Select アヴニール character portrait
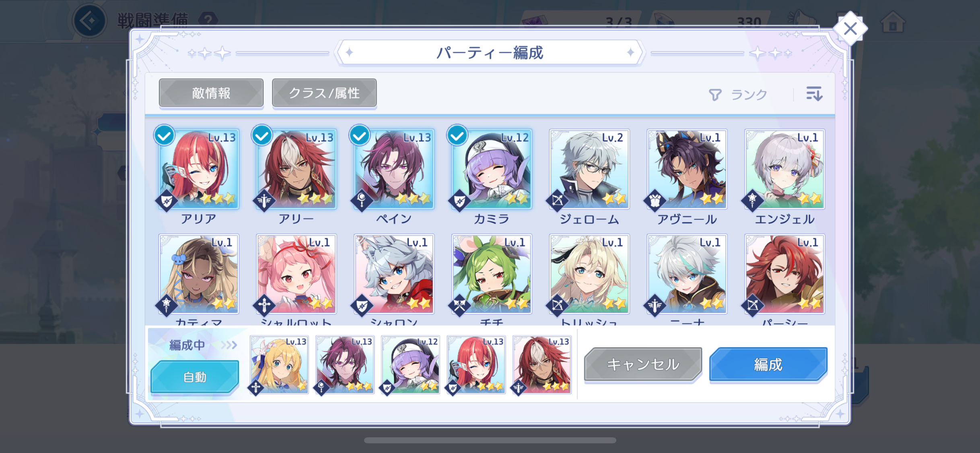Image resolution: width=980 pixels, height=453 pixels. pos(687,169)
